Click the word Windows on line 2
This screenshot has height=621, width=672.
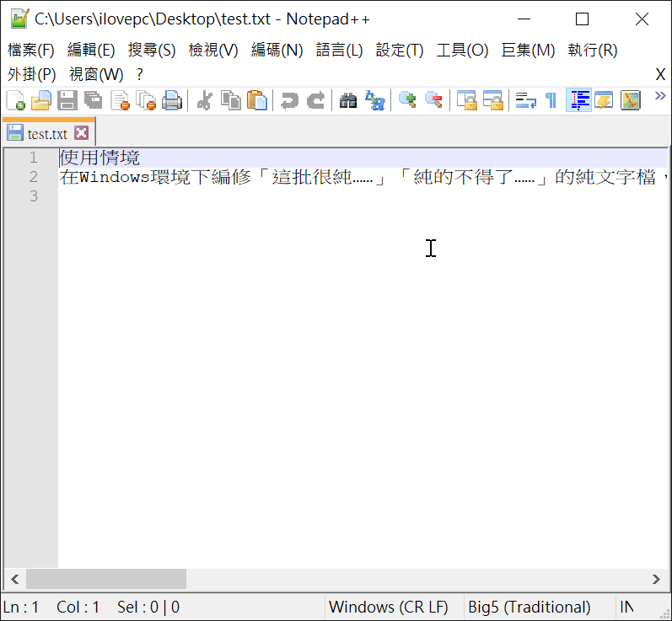pos(115,177)
